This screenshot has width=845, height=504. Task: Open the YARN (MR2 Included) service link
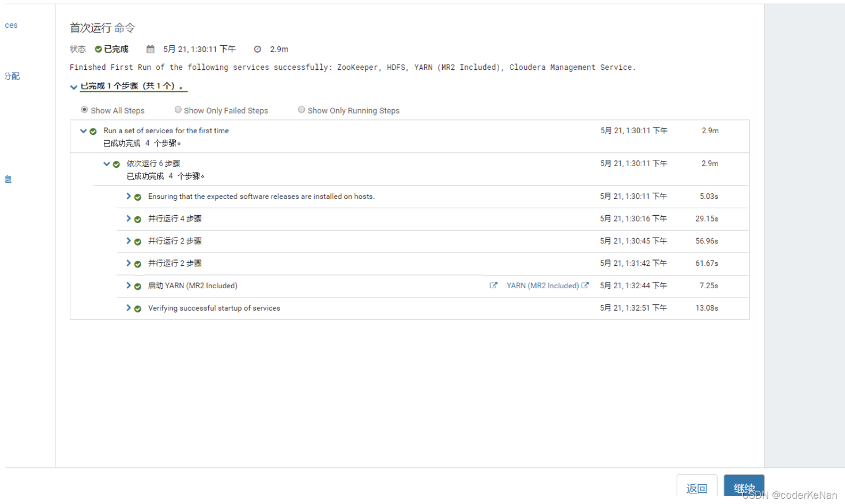pyautogui.click(x=542, y=286)
